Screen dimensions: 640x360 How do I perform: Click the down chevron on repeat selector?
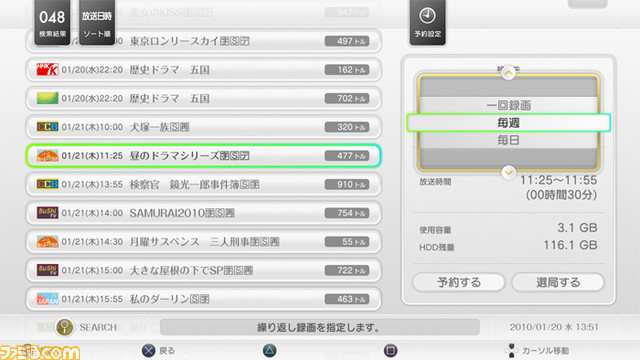coord(508,173)
